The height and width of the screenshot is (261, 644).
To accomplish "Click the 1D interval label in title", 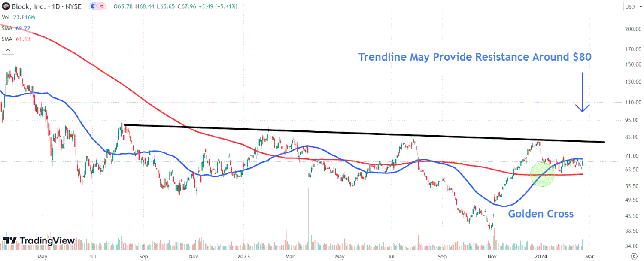I will coord(58,6).
